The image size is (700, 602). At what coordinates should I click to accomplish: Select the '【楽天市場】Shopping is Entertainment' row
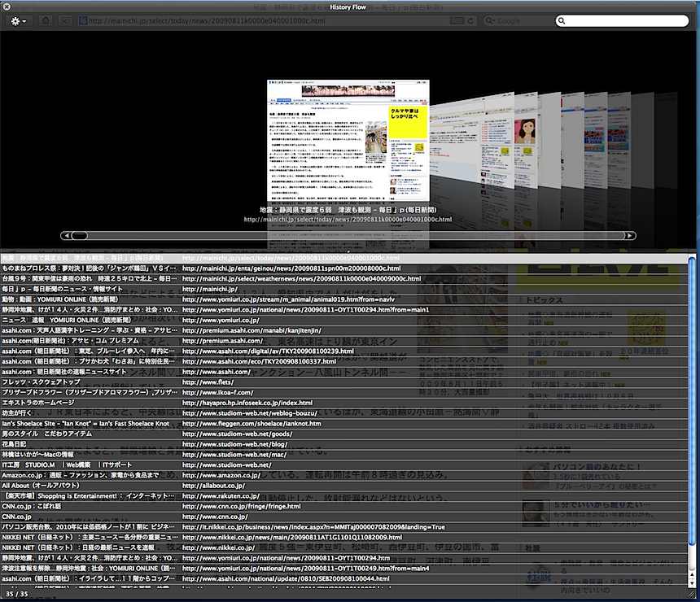click(x=343, y=495)
